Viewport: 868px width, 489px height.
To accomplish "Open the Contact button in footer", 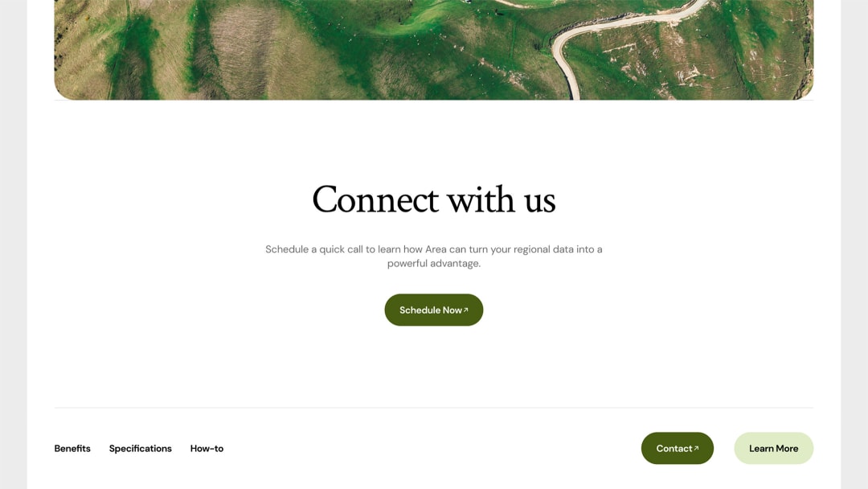I will tap(677, 449).
